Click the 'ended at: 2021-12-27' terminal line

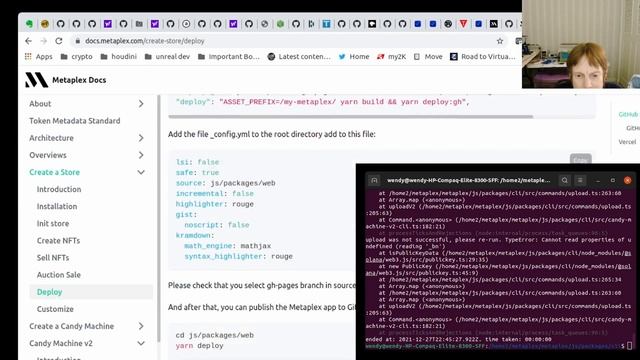tap(458, 339)
